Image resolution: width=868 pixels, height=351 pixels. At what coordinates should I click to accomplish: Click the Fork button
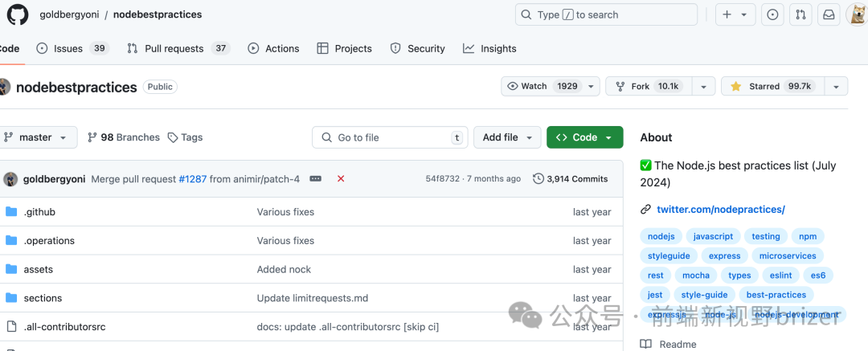click(x=649, y=87)
